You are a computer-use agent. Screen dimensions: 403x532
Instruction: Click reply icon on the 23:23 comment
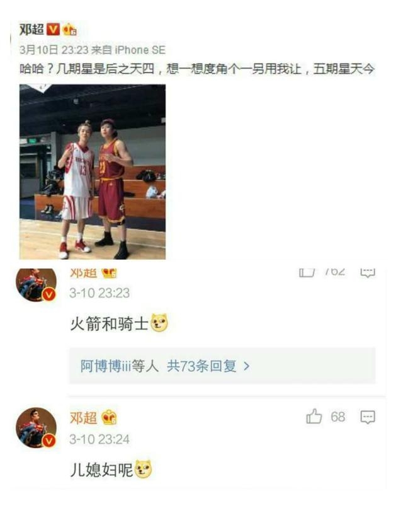coord(367,272)
